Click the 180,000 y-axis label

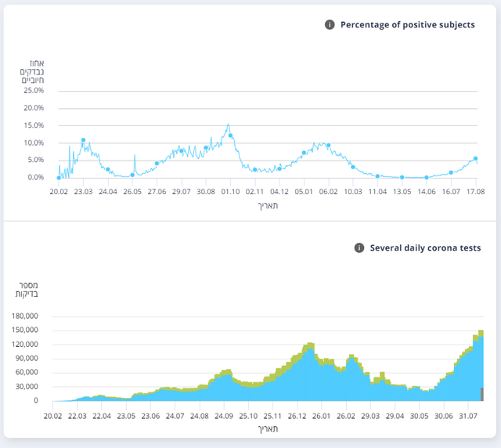point(25,316)
